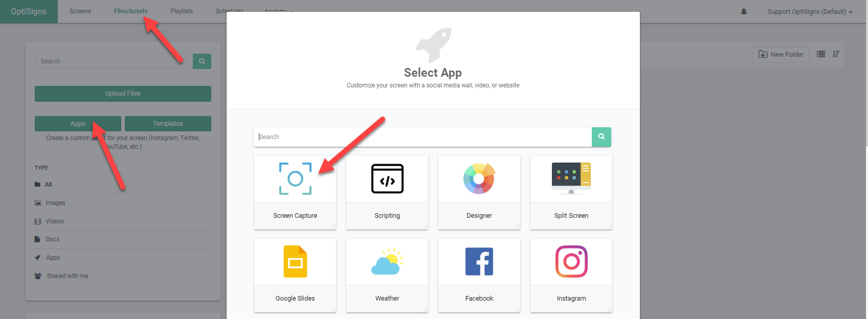
Task: Open the sort order icon
Action: click(836, 54)
